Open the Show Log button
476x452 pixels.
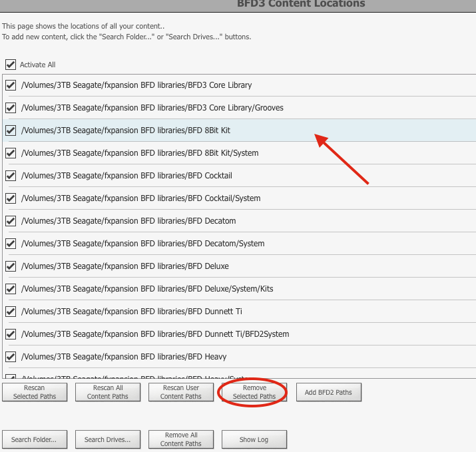coord(254,439)
